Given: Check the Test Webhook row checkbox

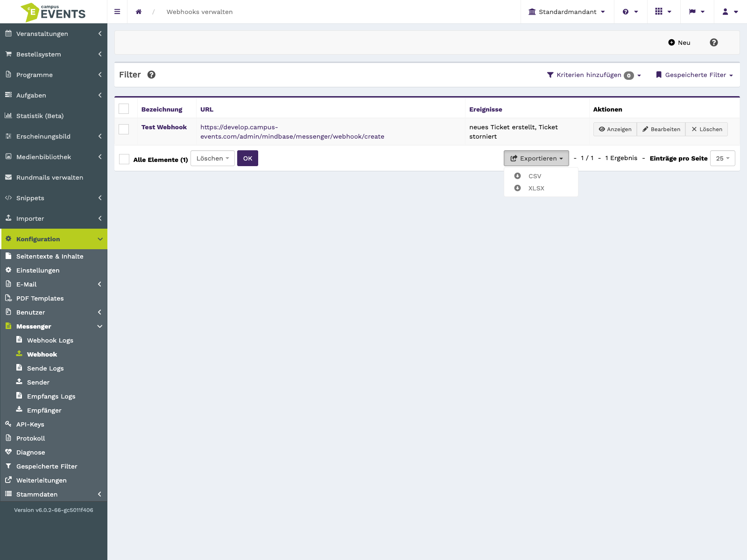Looking at the screenshot, I should point(124,129).
